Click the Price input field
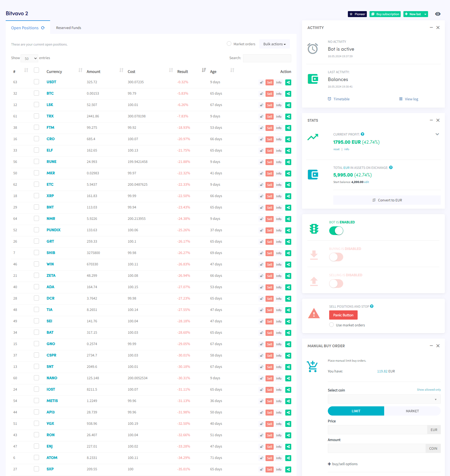 pyautogui.click(x=377, y=430)
